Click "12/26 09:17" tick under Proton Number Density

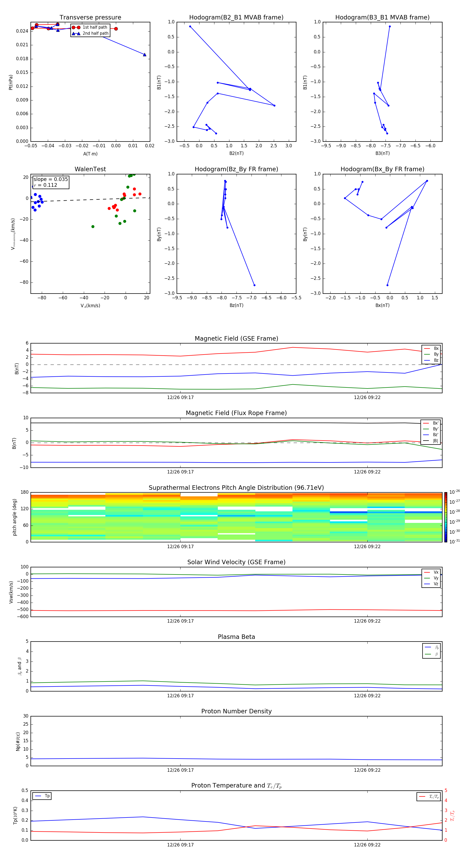point(181,770)
